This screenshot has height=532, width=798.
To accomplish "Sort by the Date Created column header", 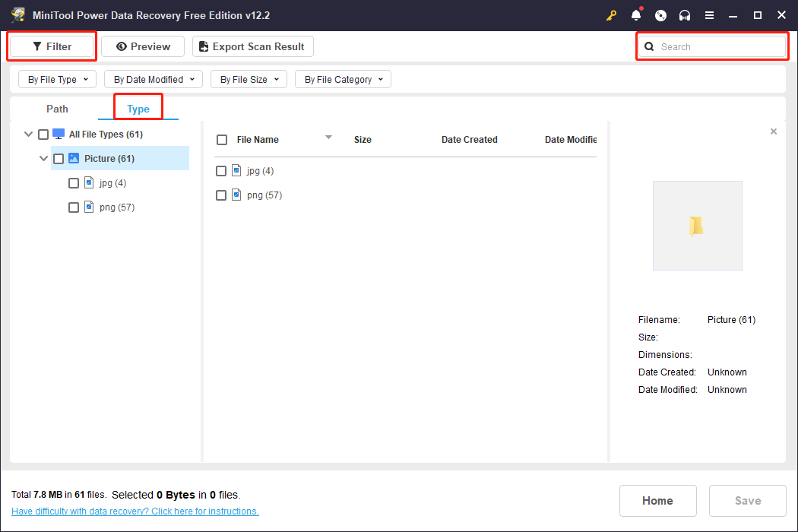I will [x=469, y=140].
